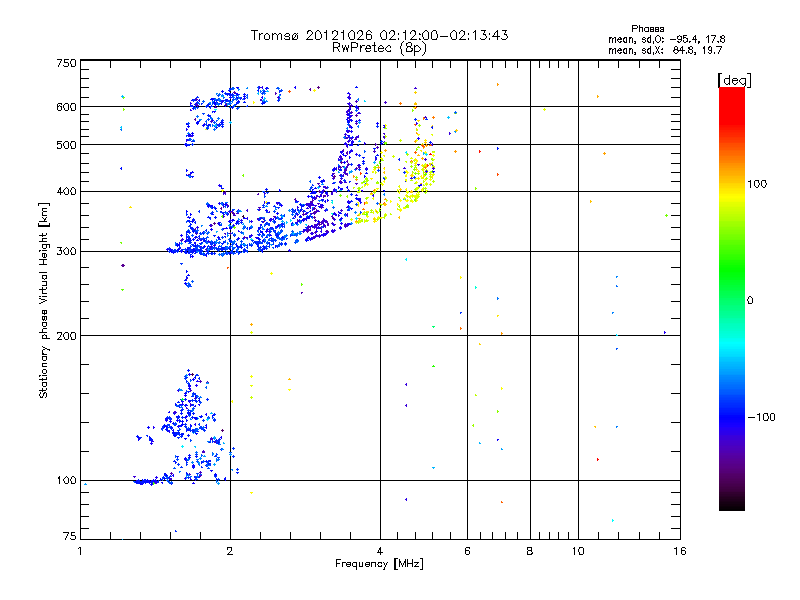
Task: Click the x-axis tick label '10'
Action: coord(578,551)
